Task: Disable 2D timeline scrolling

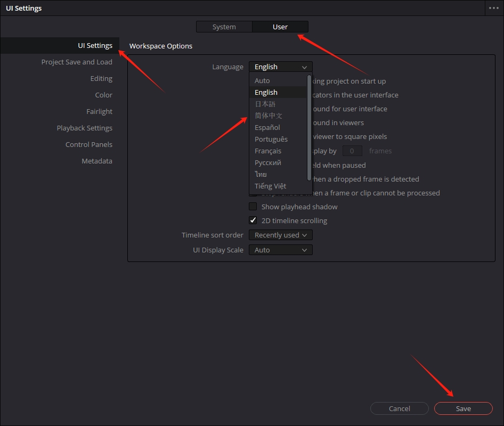Action: (x=253, y=220)
